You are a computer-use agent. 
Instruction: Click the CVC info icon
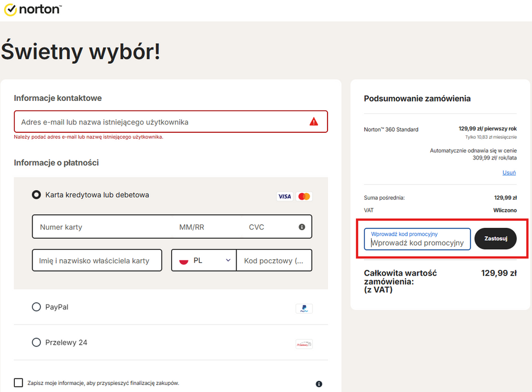coord(301,227)
